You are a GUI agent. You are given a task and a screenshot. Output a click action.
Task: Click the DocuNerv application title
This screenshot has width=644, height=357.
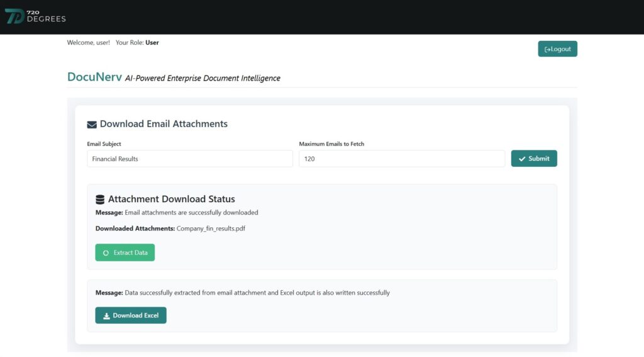click(x=94, y=77)
